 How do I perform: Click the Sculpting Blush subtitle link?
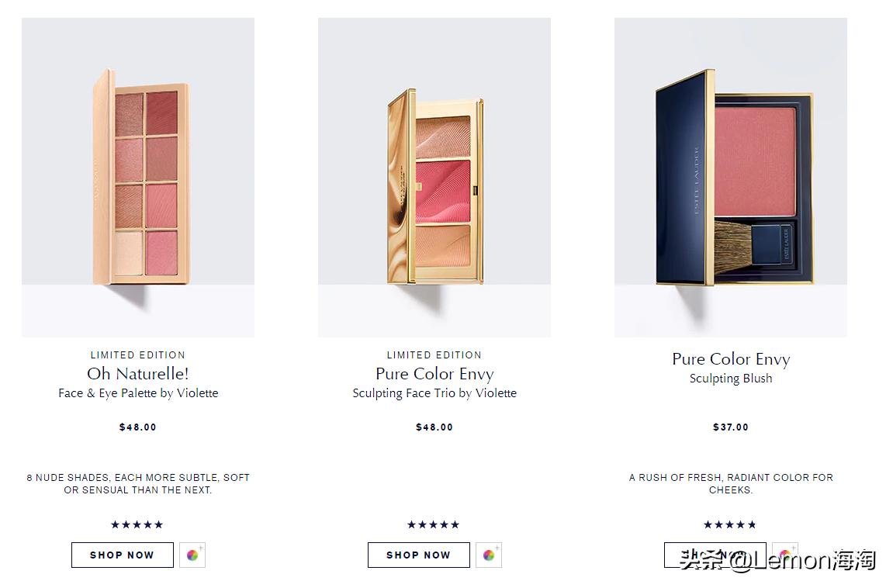(731, 379)
